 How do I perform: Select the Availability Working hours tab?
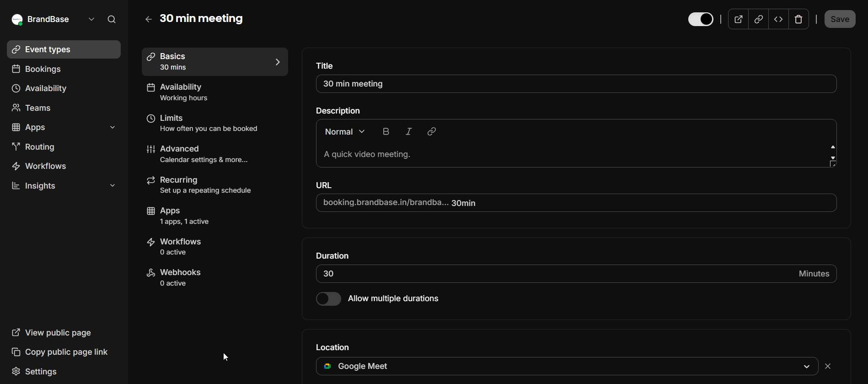coord(215,92)
